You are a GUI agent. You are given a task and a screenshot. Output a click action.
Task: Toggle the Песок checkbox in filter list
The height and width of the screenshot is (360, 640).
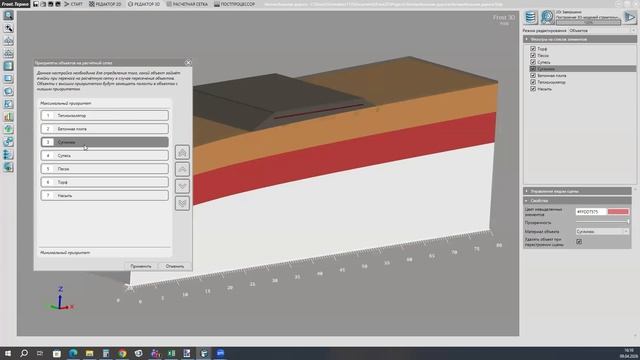(x=533, y=55)
